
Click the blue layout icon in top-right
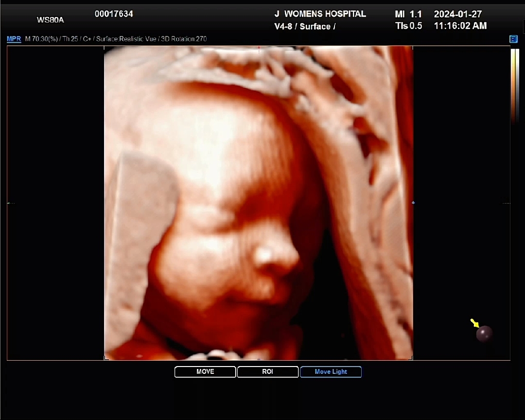(513, 39)
